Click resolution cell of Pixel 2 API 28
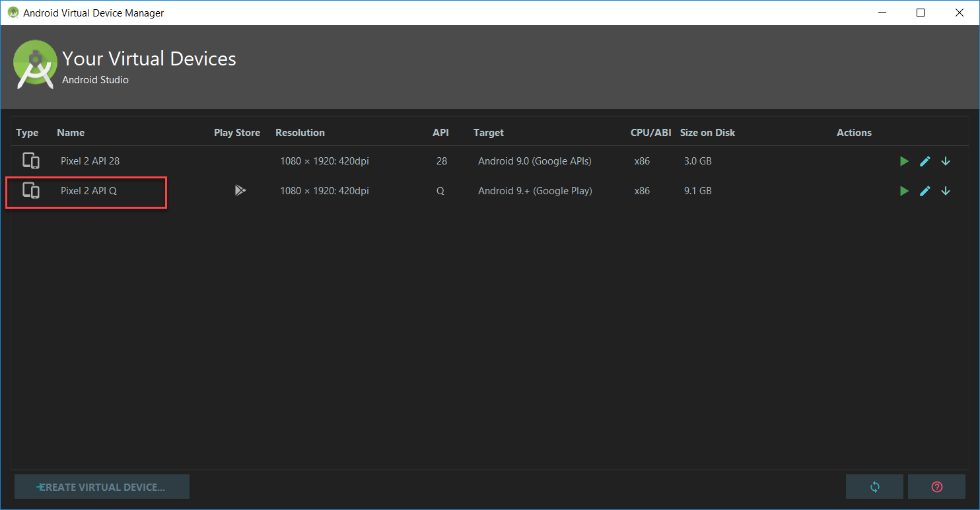The width and height of the screenshot is (980, 510). pos(324,161)
